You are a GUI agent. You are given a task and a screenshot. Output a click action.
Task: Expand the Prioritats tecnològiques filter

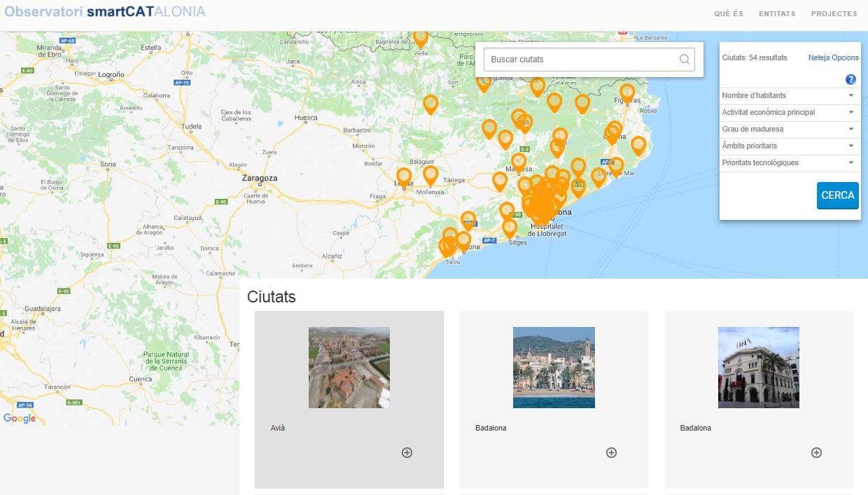click(x=789, y=163)
